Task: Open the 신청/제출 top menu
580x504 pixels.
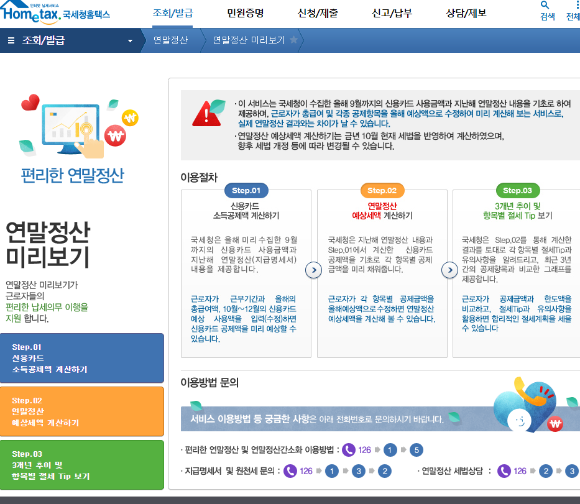Action: pyautogui.click(x=318, y=13)
